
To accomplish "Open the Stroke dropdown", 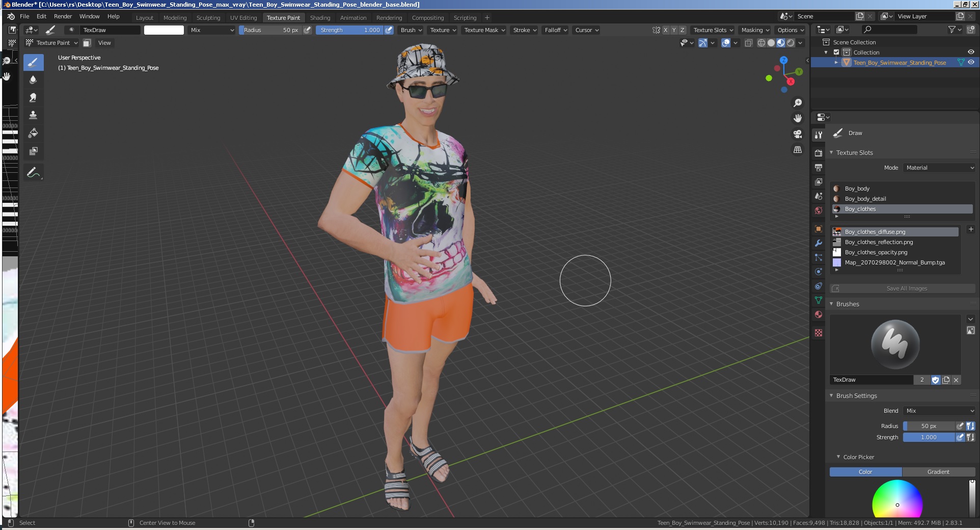I will coord(525,30).
